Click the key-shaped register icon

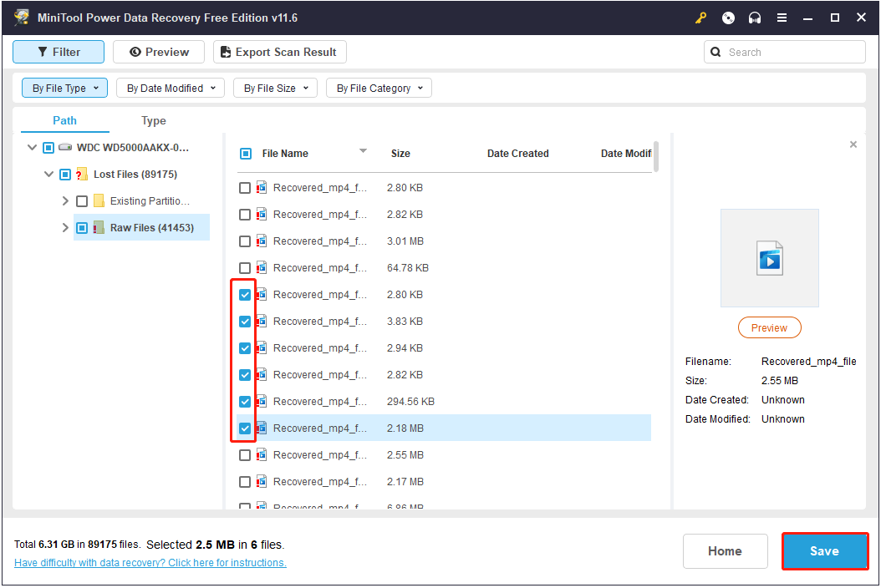point(700,18)
